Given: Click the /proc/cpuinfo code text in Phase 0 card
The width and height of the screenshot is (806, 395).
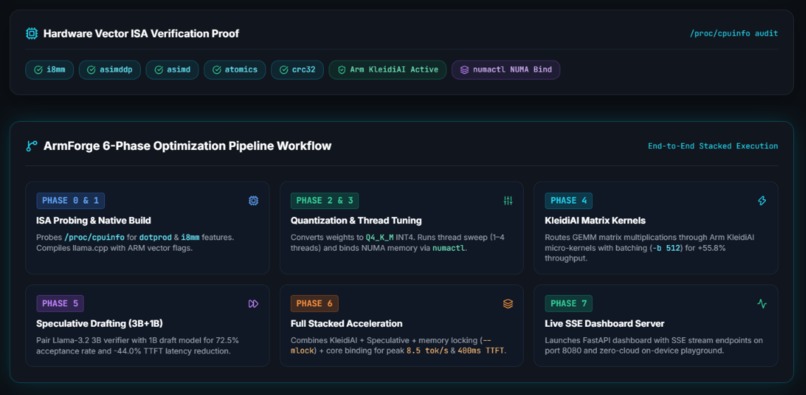Looking at the screenshot, I should [95, 238].
